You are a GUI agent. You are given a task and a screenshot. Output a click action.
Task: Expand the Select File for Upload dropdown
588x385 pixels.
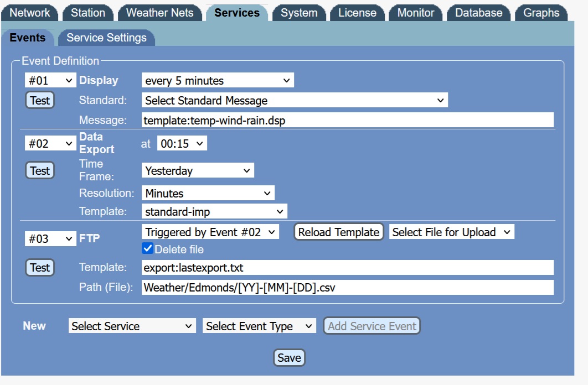pyautogui.click(x=451, y=232)
